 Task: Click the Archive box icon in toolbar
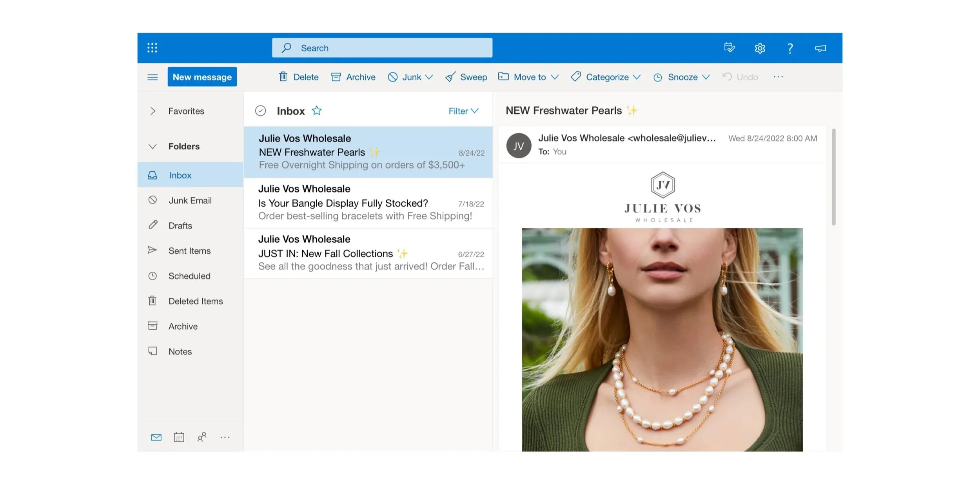pyautogui.click(x=336, y=77)
